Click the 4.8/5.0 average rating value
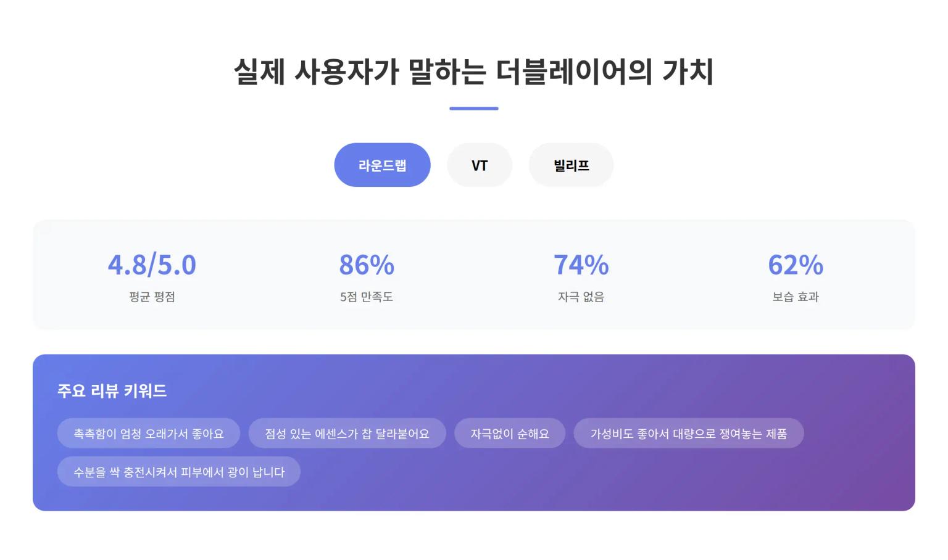 (151, 265)
